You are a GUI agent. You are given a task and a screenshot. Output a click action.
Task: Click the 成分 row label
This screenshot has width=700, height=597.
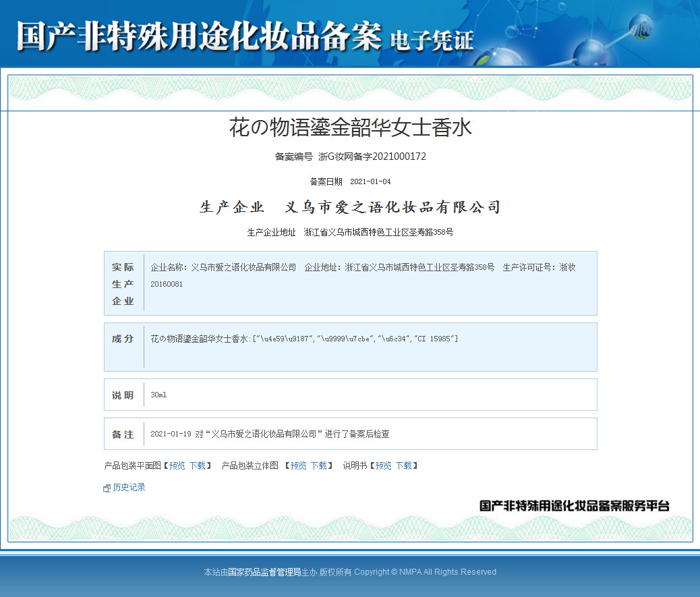123,339
